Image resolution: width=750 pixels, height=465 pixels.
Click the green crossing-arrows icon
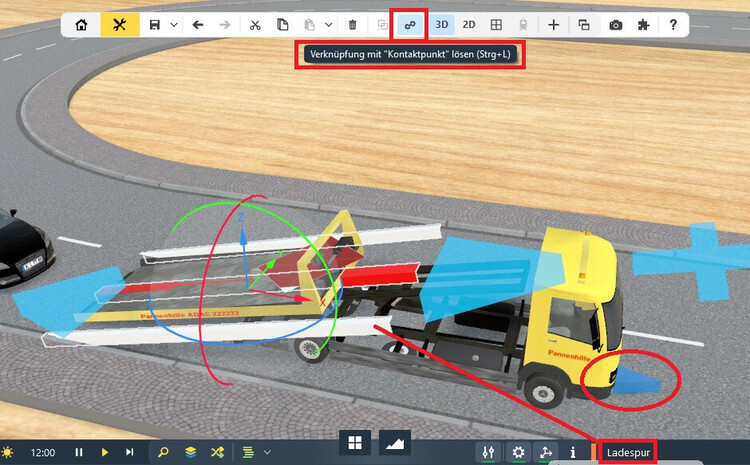click(x=217, y=452)
